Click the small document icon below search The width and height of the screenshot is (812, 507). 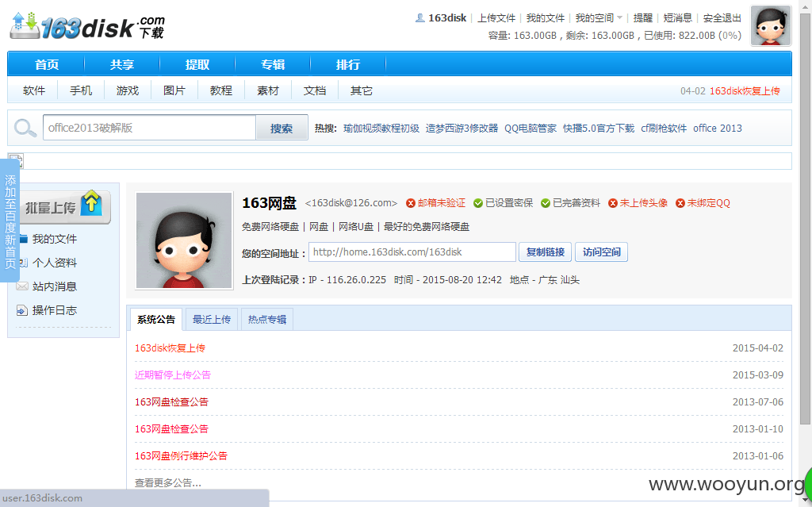click(16, 161)
